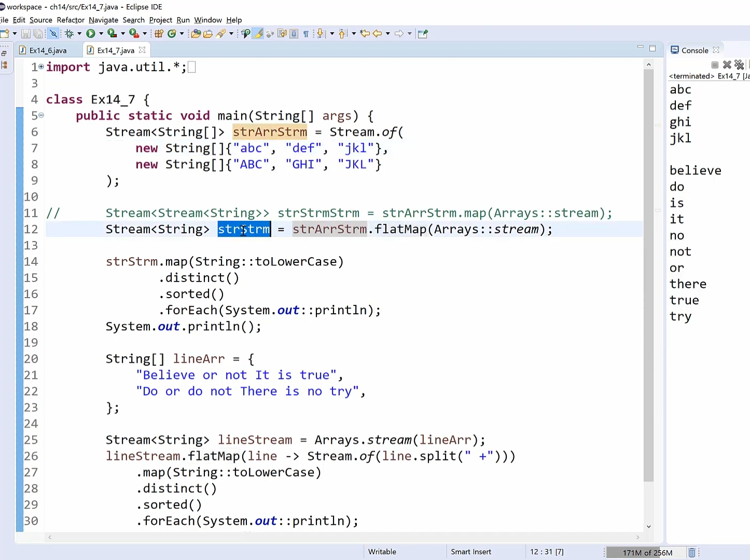Image resolution: width=750 pixels, height=560 pixels.
Task: Open the Forward history dropdown arrow
Action: pos(409,34)
